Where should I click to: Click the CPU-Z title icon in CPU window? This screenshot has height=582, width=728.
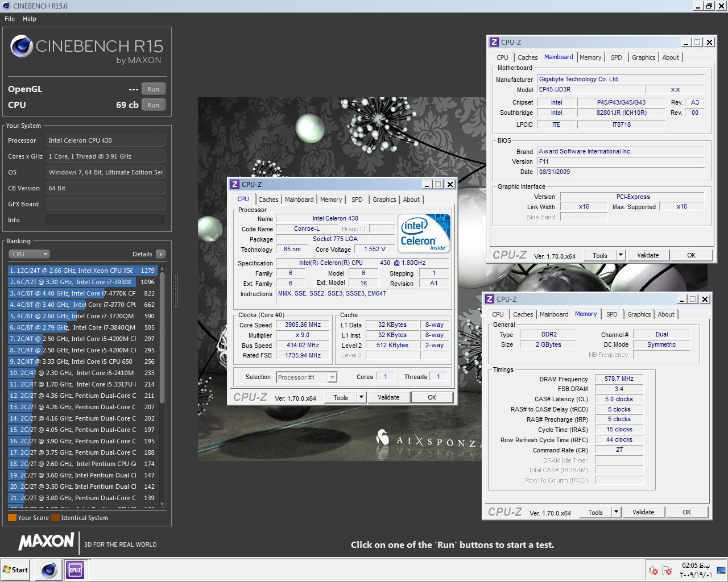(x=235, y=184)
